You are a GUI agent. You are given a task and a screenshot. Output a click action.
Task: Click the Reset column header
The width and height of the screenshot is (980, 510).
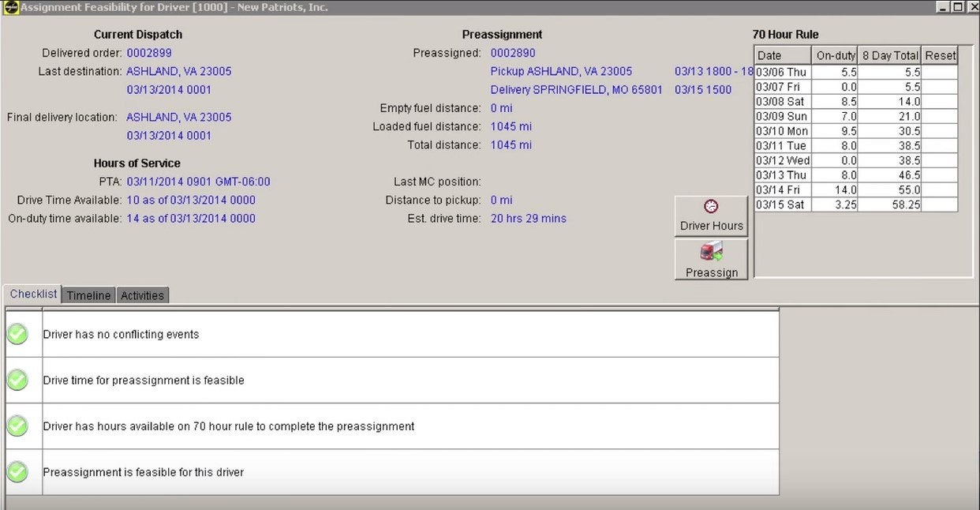click(x=940, y=55)
